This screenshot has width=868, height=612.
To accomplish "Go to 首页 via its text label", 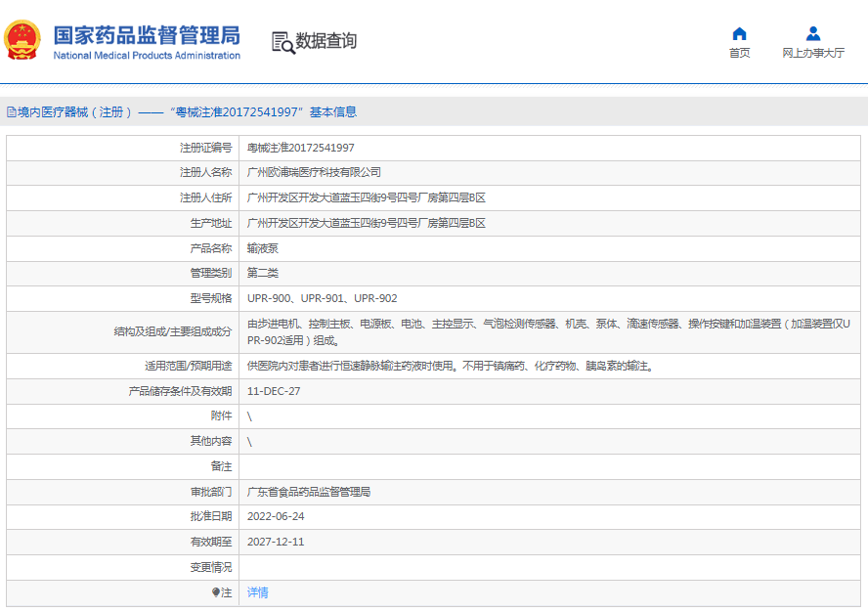I will tap(739, 54).
